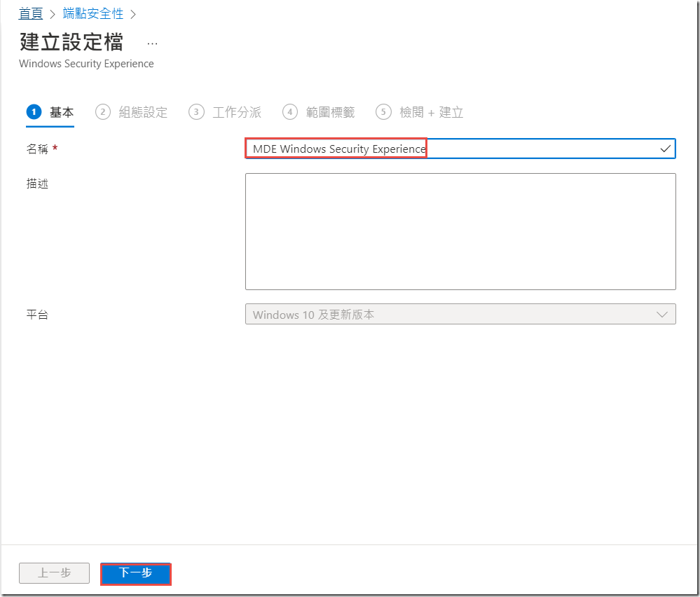This screenshot has width=700, height=597.
Task: Click the step 1 circle icon
Action: tap(34, 112)
